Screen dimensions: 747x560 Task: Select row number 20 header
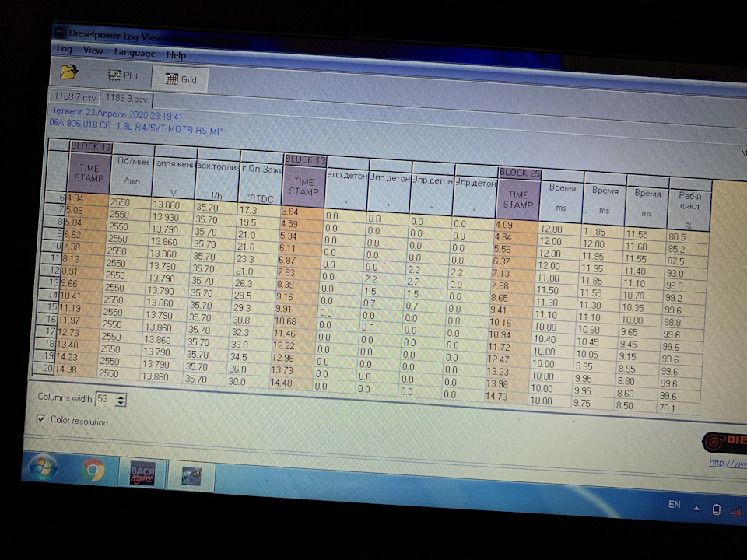click(x=44, y=368)
